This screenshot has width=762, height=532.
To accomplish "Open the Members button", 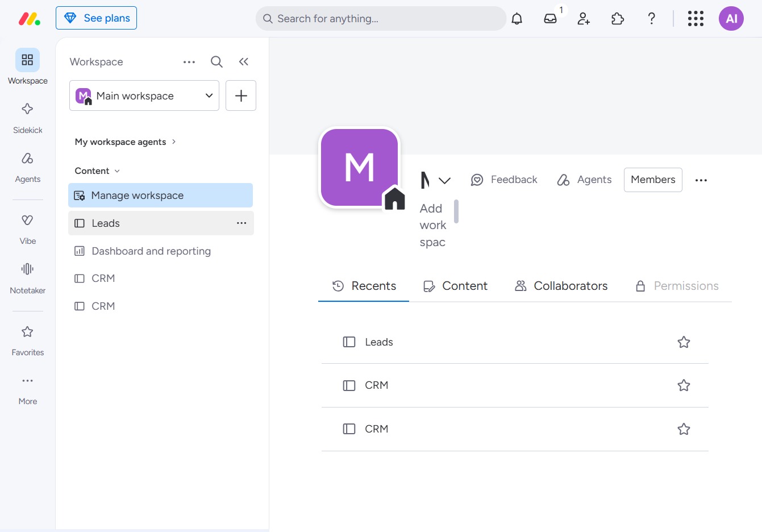I will [653, 180].
